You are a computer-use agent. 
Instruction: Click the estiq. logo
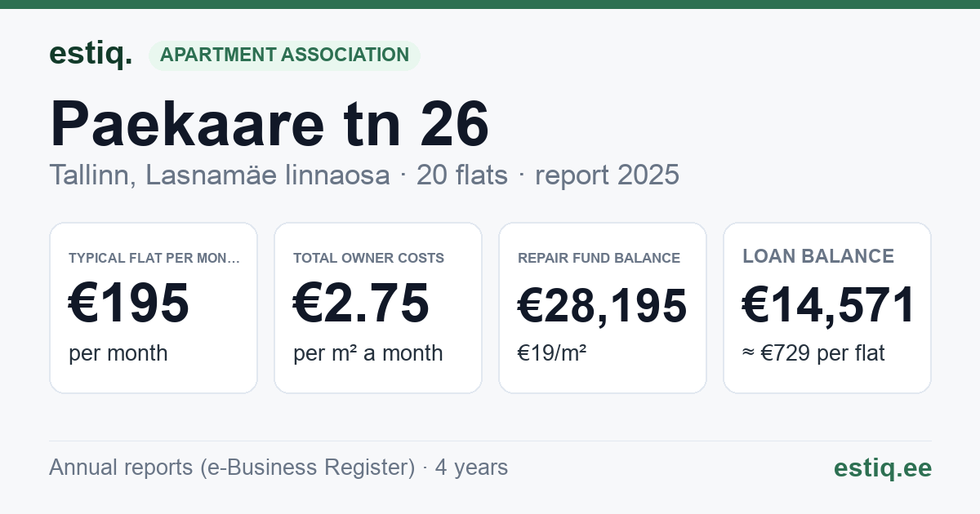[91, 54]
